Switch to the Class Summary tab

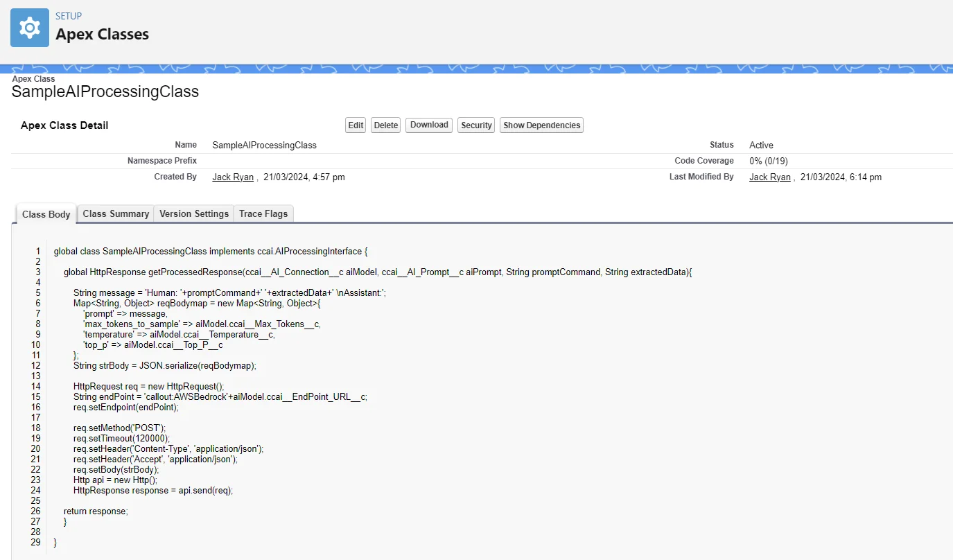[x=116, y=213]
